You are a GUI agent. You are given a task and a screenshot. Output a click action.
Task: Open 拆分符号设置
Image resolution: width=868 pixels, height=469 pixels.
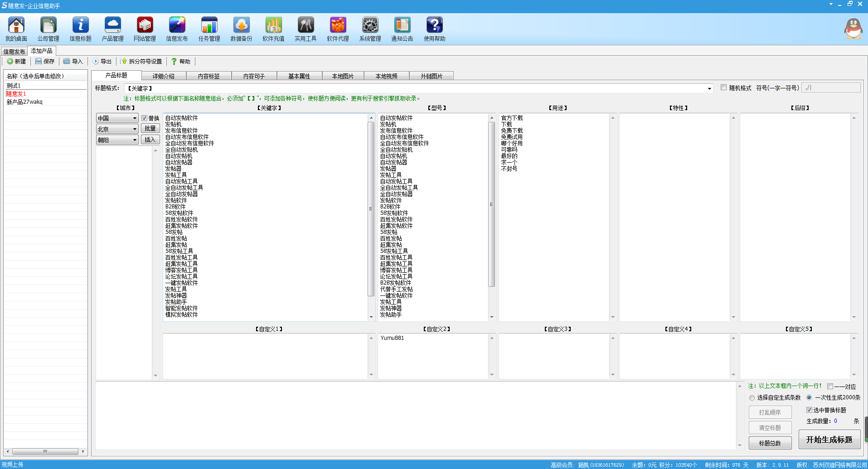[141, 61]
